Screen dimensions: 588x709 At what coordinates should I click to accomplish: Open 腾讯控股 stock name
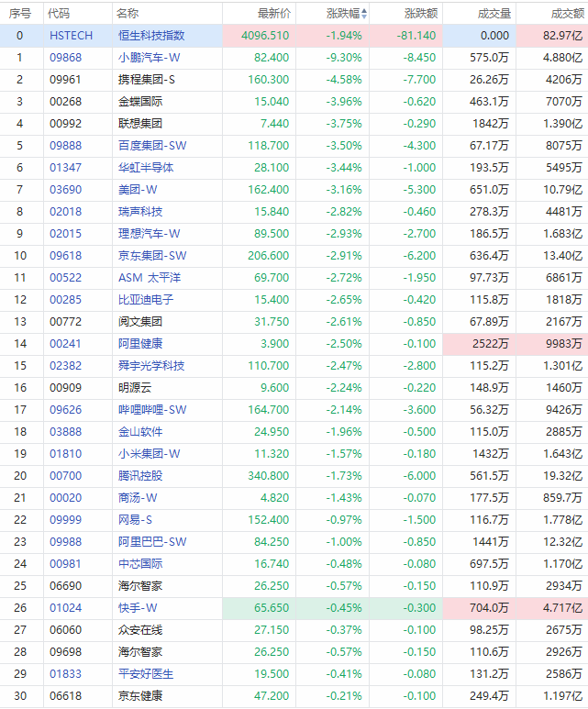coord(140,476)
